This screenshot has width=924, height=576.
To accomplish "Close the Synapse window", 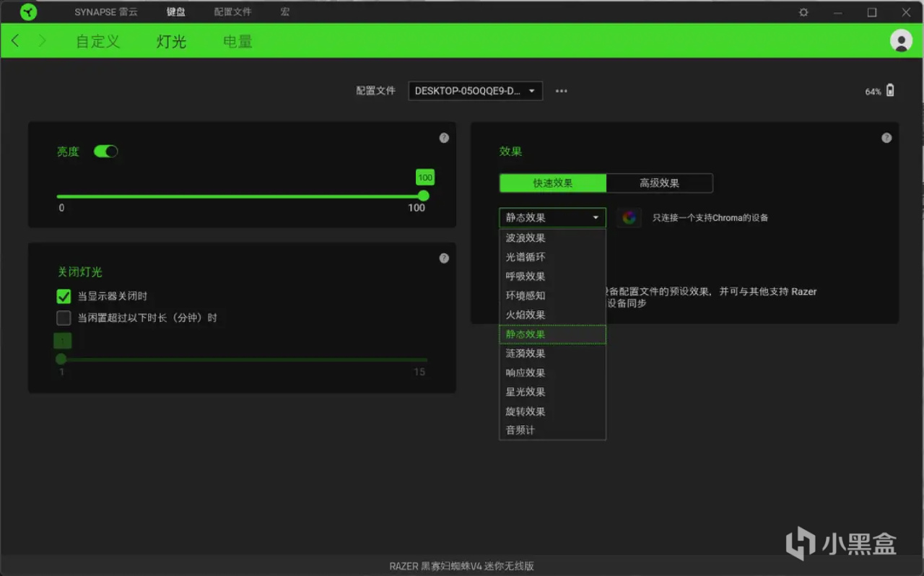I will (907, 12).
